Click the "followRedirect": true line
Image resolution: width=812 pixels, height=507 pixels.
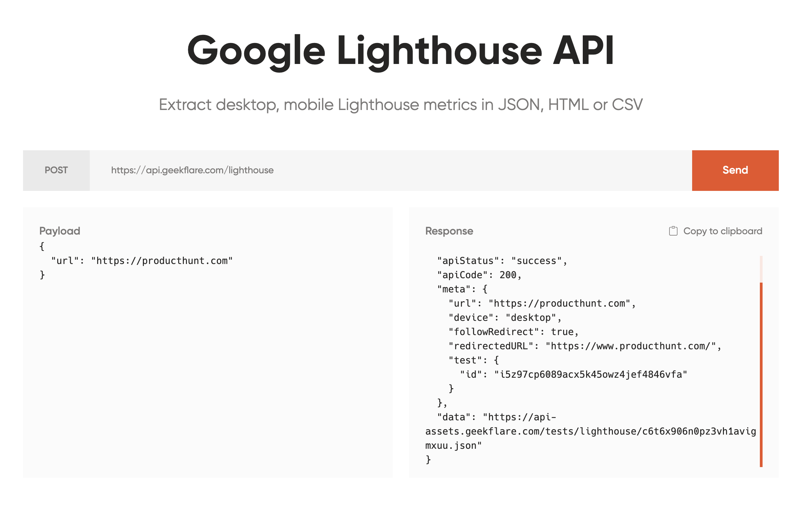pos(513,332)
